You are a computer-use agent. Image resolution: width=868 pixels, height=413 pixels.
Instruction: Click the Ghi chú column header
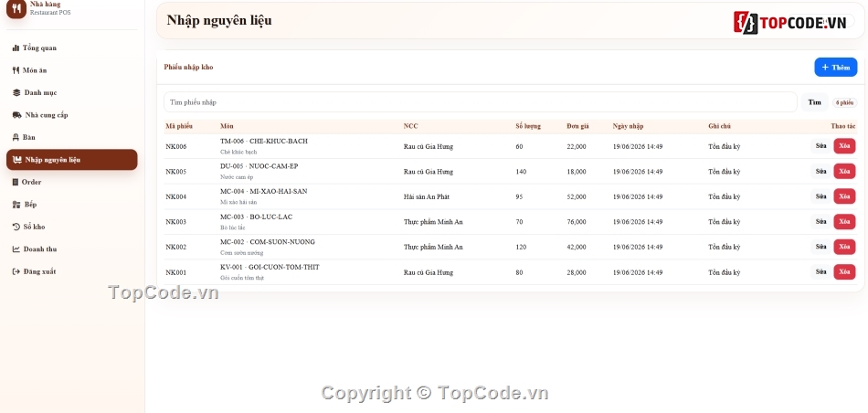(x=719, y=126)
